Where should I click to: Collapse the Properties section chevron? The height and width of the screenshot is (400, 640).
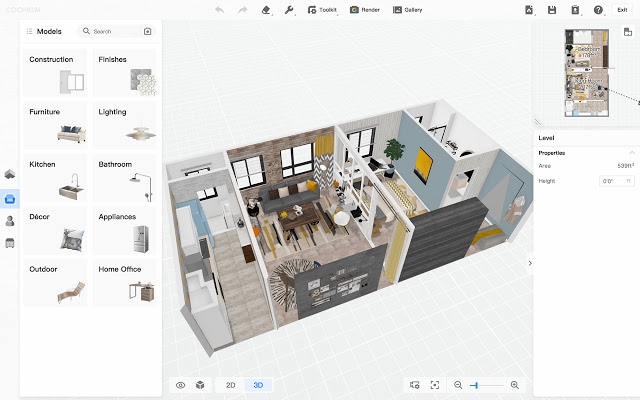pos(630,153)
